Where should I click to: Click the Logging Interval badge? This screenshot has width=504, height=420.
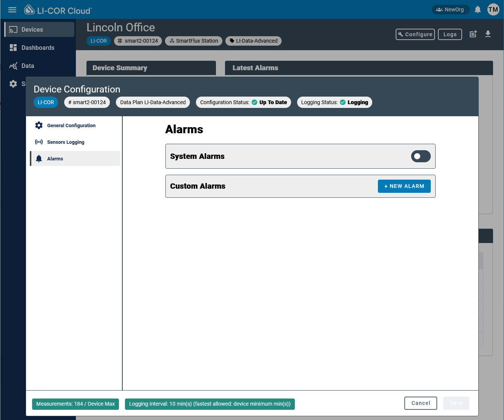210,404
